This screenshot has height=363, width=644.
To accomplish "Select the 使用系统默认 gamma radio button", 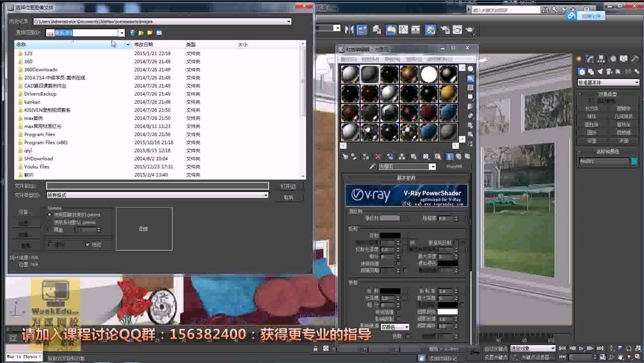I will point(50,223).
